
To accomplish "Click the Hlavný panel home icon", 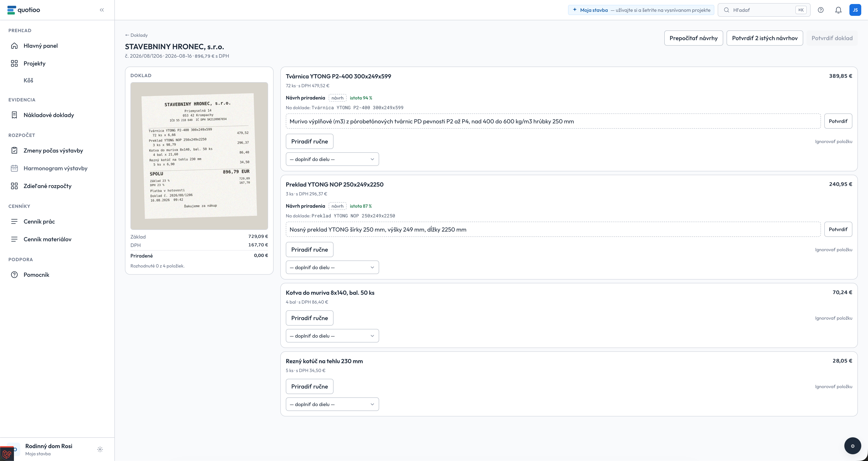I will (x=14, y=46).
